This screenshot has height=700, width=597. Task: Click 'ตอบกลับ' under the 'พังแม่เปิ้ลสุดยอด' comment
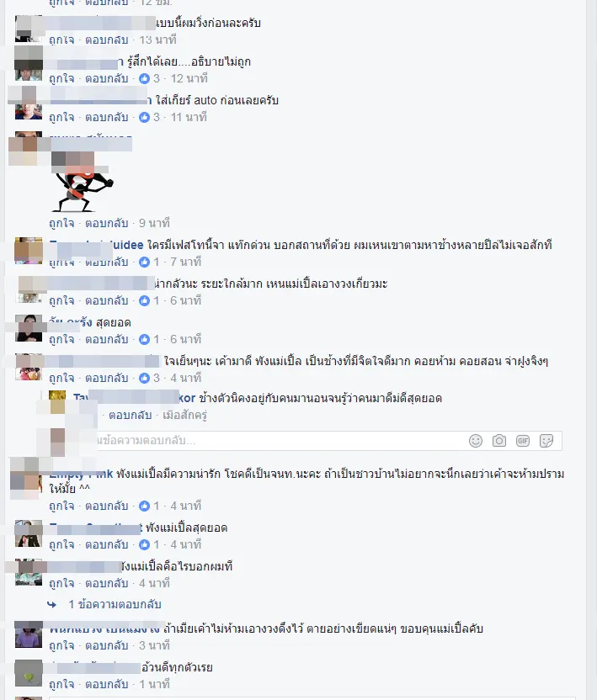click(107, 544)
